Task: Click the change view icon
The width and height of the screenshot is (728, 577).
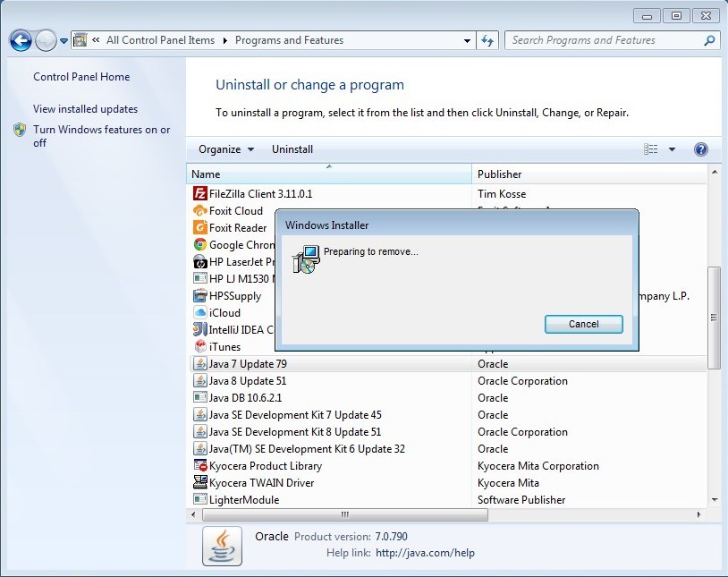Action: point(651,149)
